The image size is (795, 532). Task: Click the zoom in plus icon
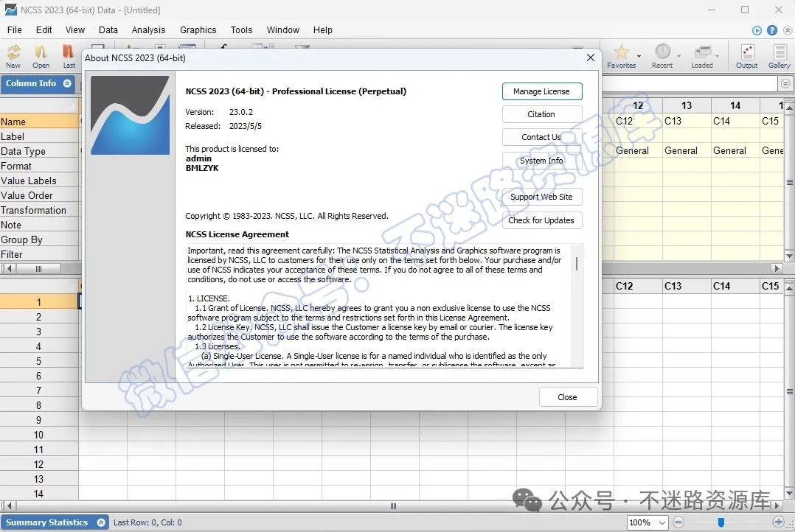tap(778, 522)
